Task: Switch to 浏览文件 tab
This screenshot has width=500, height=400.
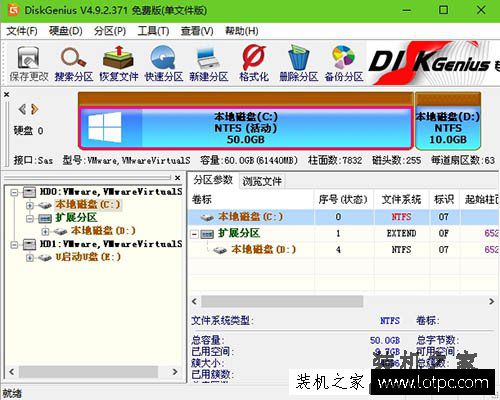Action: tap(262, 181)
